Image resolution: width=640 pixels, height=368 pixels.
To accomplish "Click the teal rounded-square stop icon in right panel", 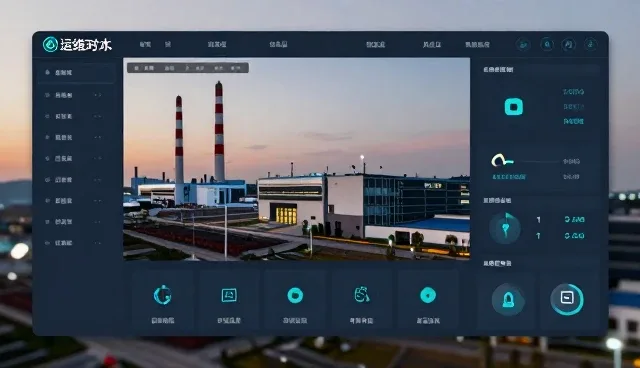I will [x=514, y=106].
